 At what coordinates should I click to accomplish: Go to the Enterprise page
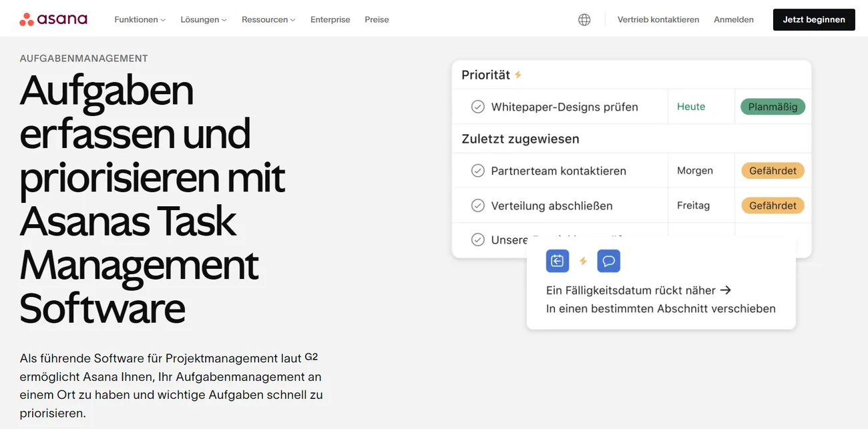pos(330,20)
